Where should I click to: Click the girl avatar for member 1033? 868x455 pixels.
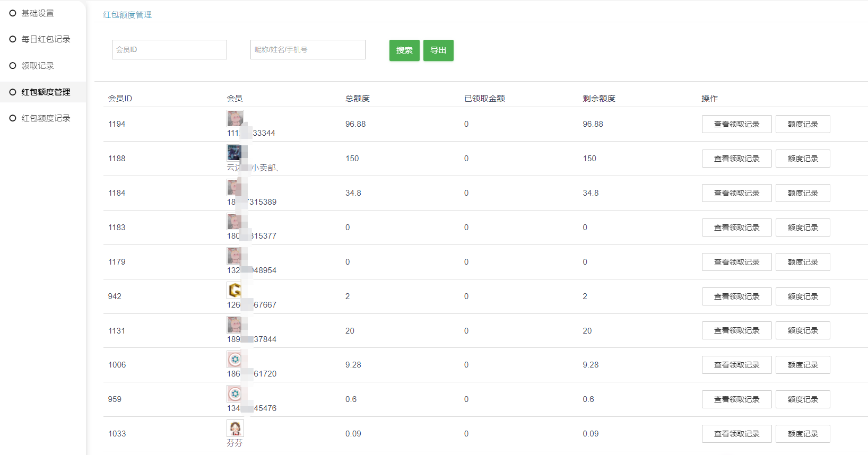click(235, 428)
